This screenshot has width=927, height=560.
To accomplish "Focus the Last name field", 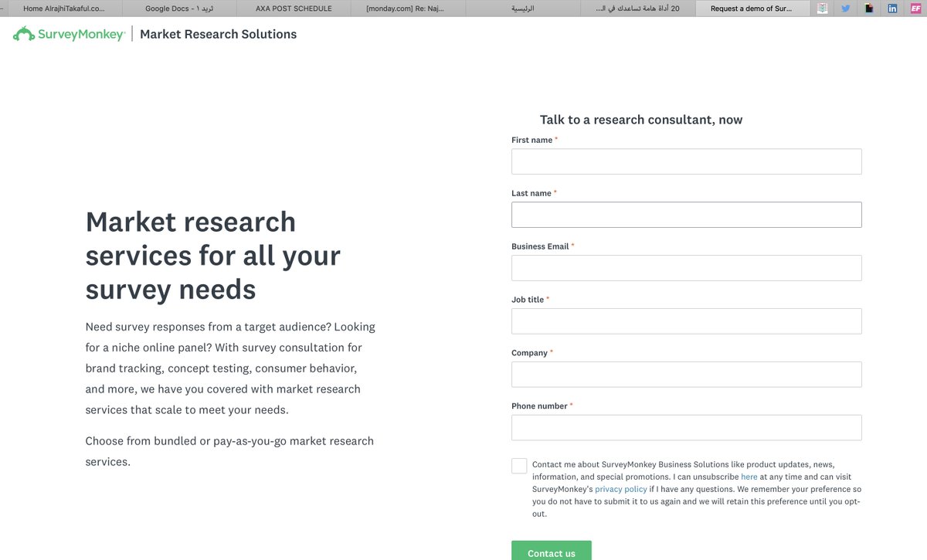I will 686,215.
